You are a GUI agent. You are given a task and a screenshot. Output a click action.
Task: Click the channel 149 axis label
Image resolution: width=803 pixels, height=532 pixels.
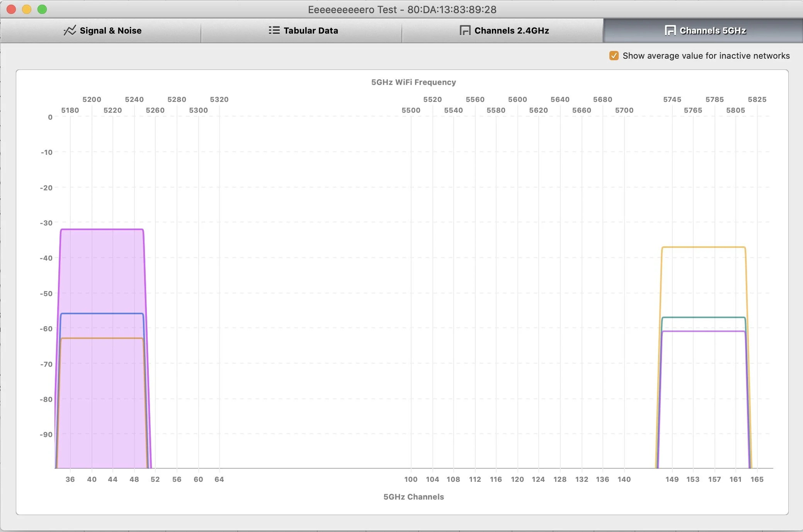tap(672, 479)
